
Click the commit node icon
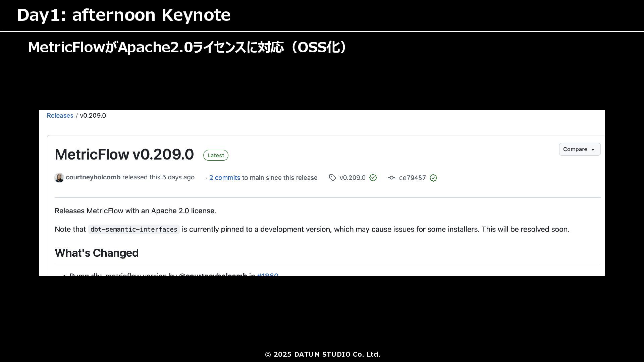click(391, 178)
